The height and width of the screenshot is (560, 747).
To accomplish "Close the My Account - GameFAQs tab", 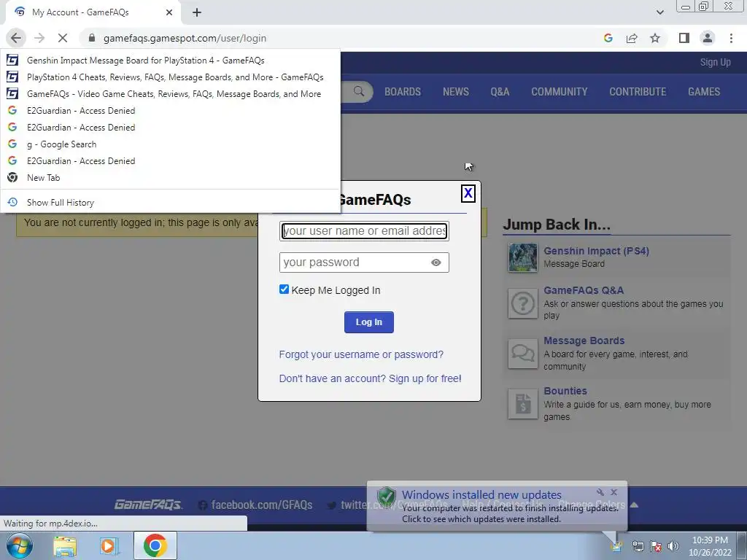I will pyautogui.click(x=169, y=12).
